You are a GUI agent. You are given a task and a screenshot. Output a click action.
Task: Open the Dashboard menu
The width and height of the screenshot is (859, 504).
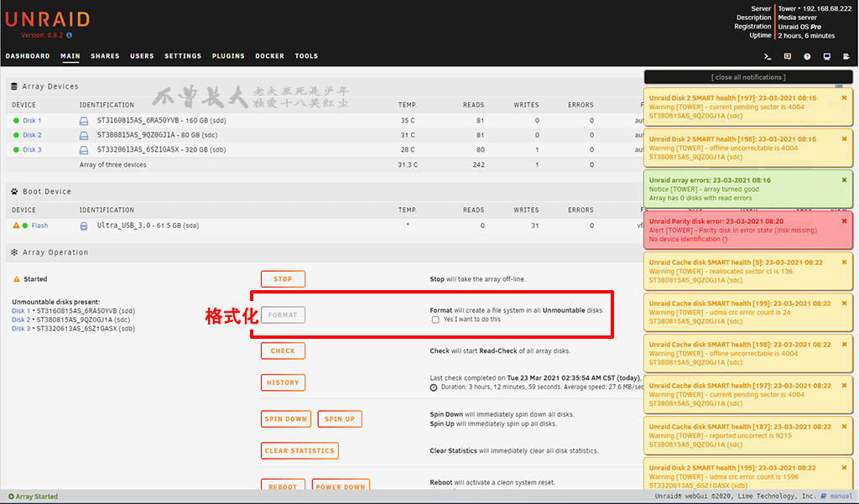[28, 56]
